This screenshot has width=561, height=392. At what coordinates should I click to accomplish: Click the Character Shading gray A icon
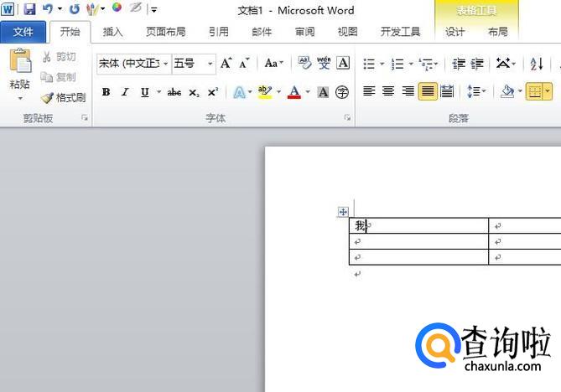pyautogui.click(x=323, y=92)
